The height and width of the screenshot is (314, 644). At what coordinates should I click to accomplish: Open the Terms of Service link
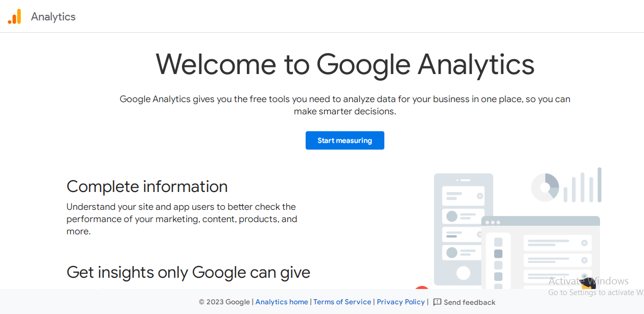[342, 302]
